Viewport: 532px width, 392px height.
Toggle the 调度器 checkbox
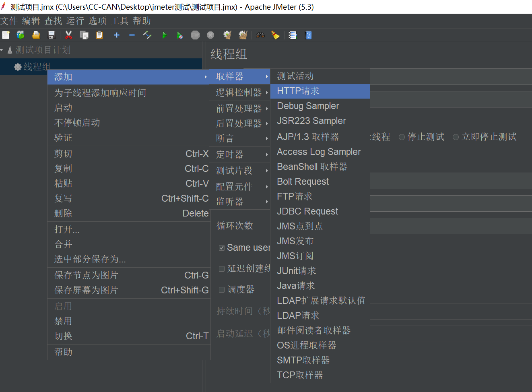tap(222, 290)
